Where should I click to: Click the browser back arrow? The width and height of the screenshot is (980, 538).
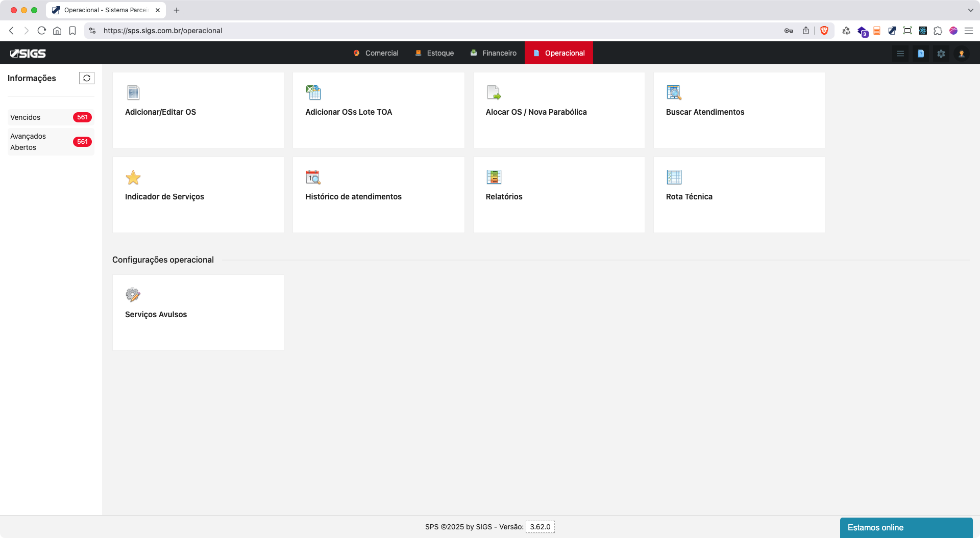11,31
